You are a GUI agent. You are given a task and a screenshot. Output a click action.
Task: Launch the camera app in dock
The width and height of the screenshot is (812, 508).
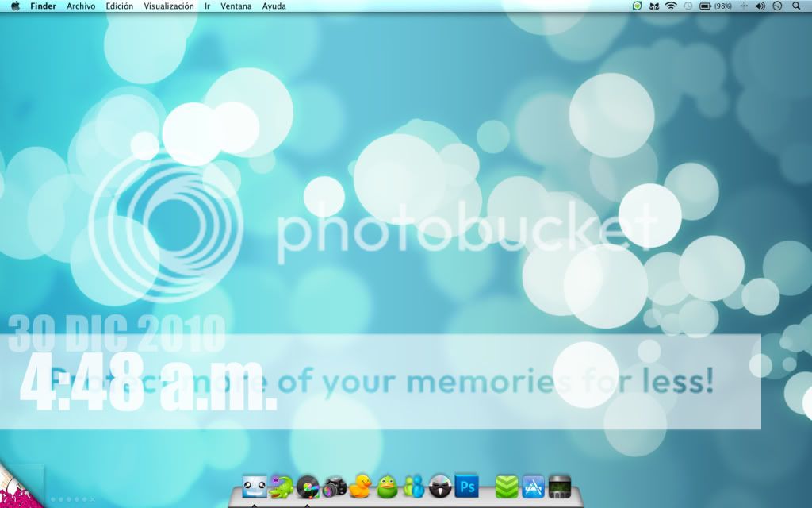click(x=335, y=486)
